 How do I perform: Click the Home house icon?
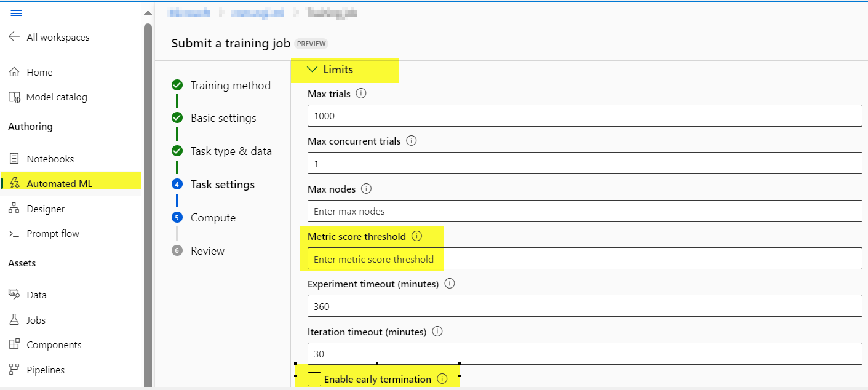click(14, 72)
